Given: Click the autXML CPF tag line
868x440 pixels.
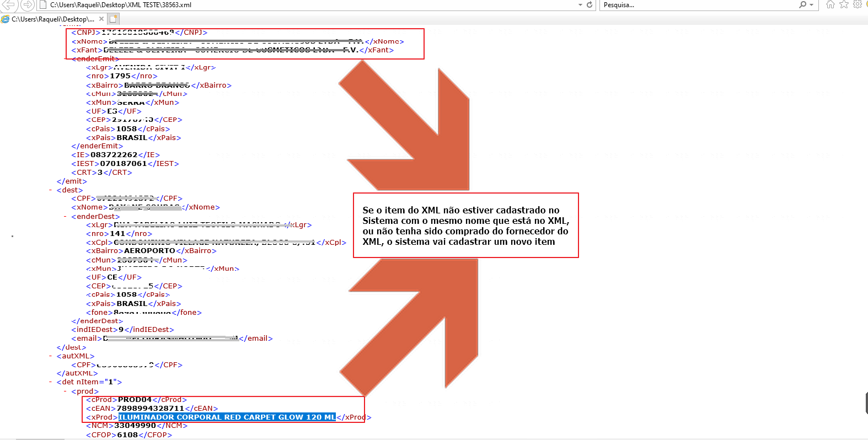Looking at the screenshot, I should [127, 365].
